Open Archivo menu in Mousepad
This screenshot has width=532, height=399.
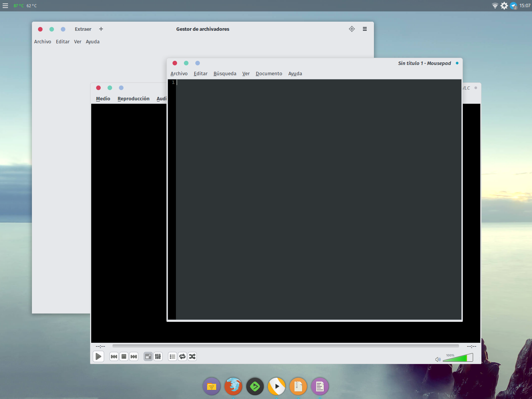[179, 74]
